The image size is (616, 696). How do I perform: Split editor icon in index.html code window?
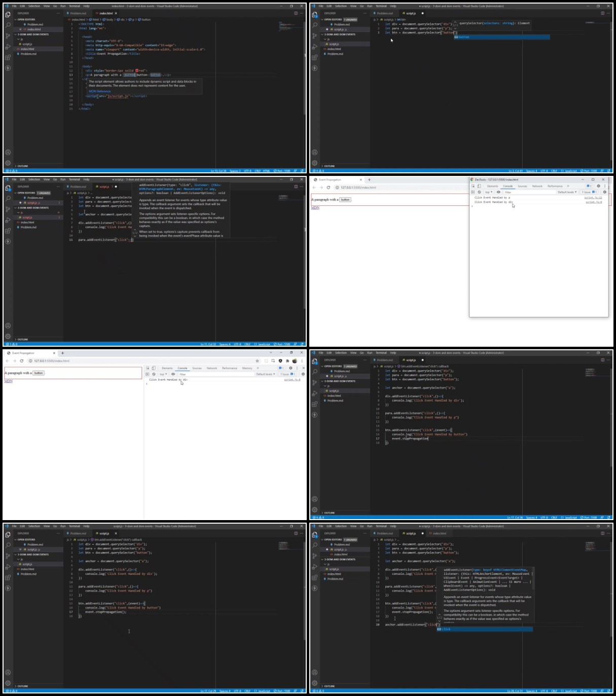coord(296,13)
